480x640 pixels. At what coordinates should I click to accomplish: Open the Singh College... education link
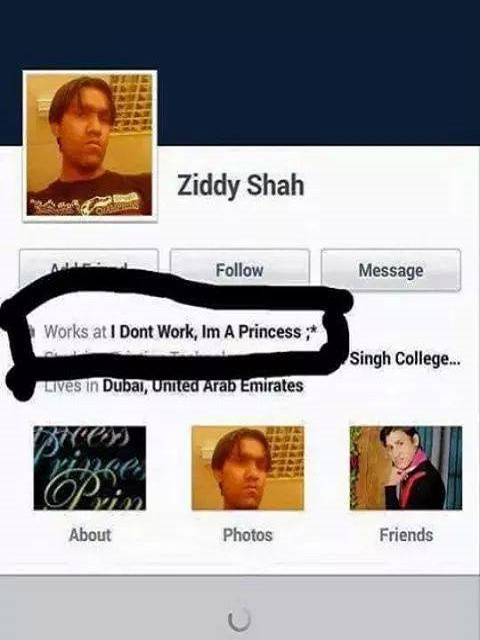click(405, 359)
